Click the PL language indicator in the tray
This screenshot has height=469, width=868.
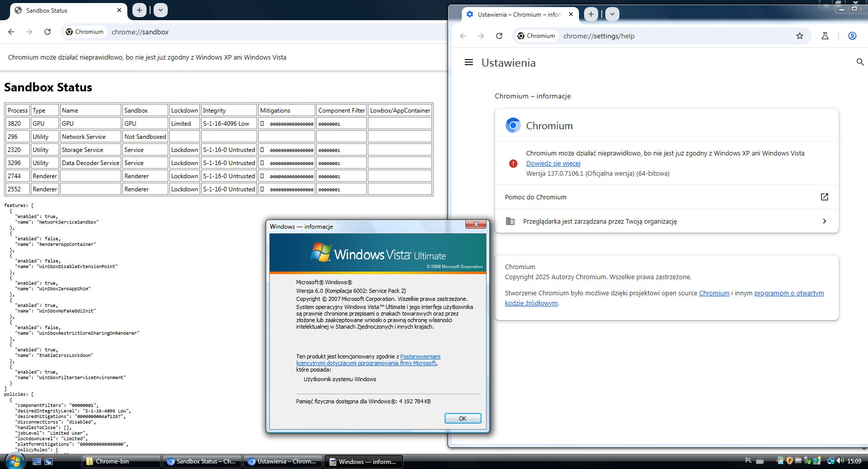pos(748,460)
